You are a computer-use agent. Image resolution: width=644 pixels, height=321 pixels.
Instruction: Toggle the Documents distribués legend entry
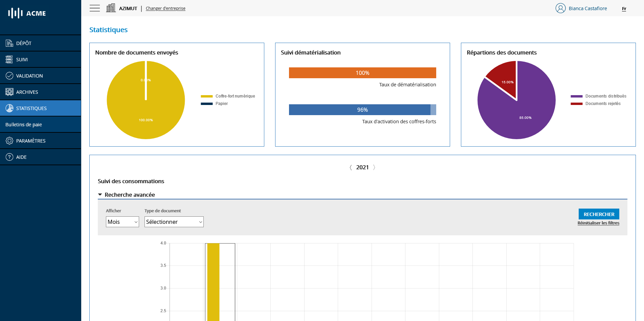(598, 96)
